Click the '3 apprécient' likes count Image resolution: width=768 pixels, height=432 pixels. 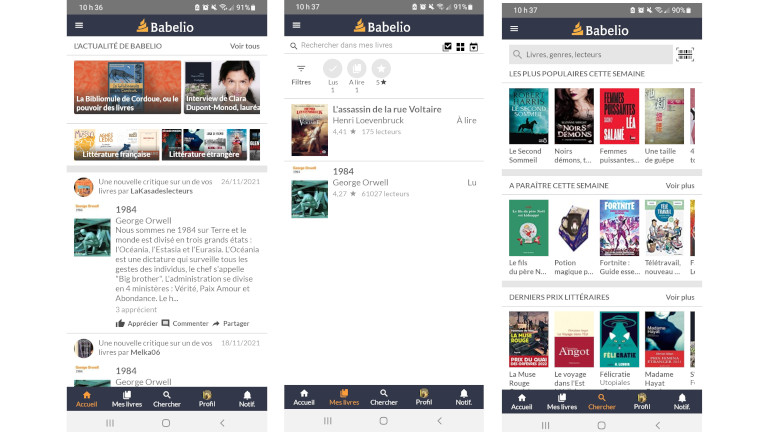coord(136,310)
